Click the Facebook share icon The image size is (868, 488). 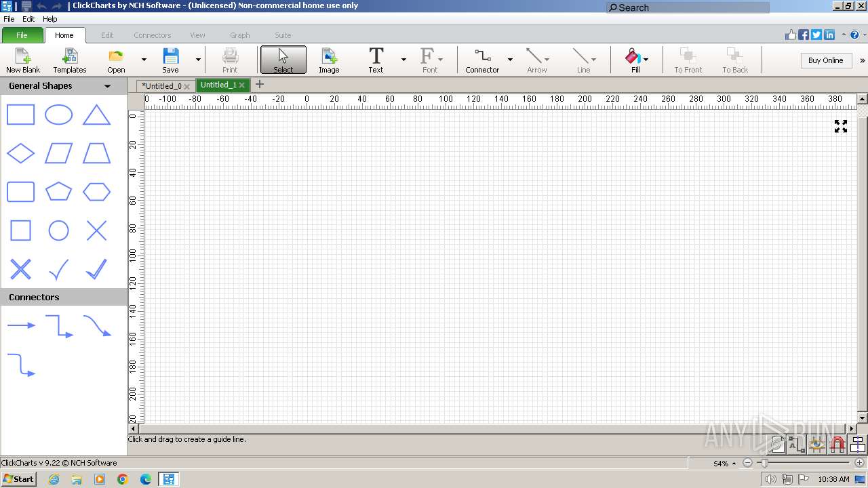[x=804, y=35]
